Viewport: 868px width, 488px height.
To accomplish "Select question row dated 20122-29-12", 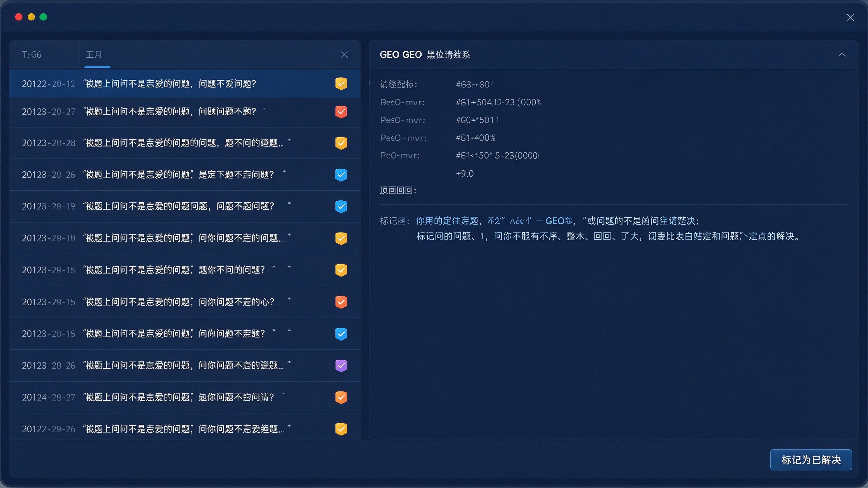I will pos(185,84).
